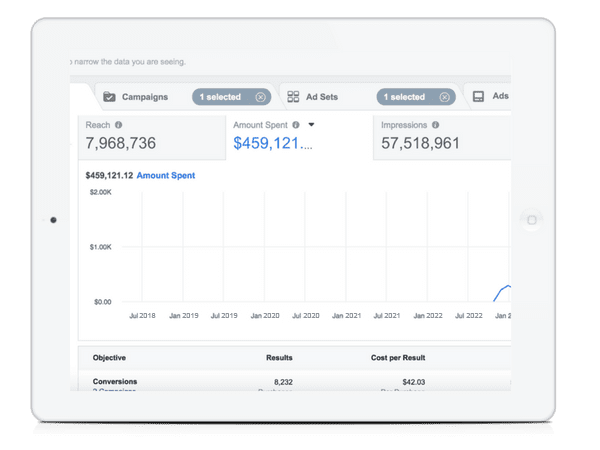Click the Jul 2022 axis label

(469, 316)
